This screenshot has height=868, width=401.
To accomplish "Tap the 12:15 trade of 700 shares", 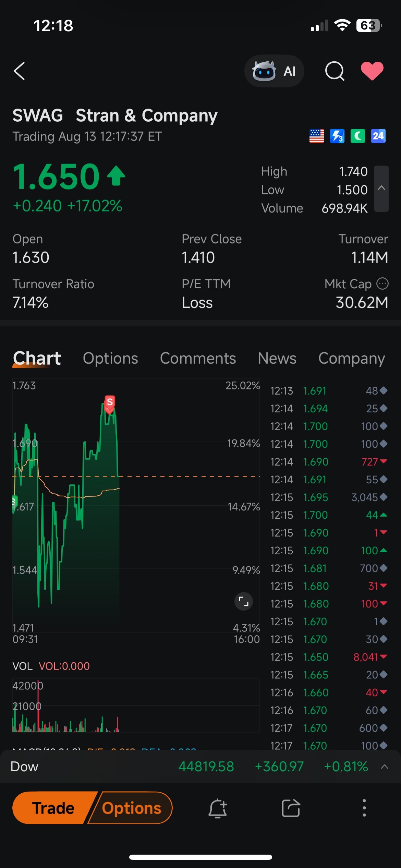I will (x=329, y=568).
